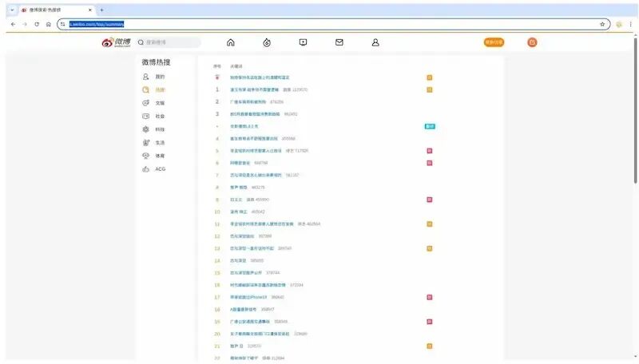Image resolution: width=639 pixels, height=364 pixels.
Task: Click the browser back arrow
Action: tap(13, 25)
